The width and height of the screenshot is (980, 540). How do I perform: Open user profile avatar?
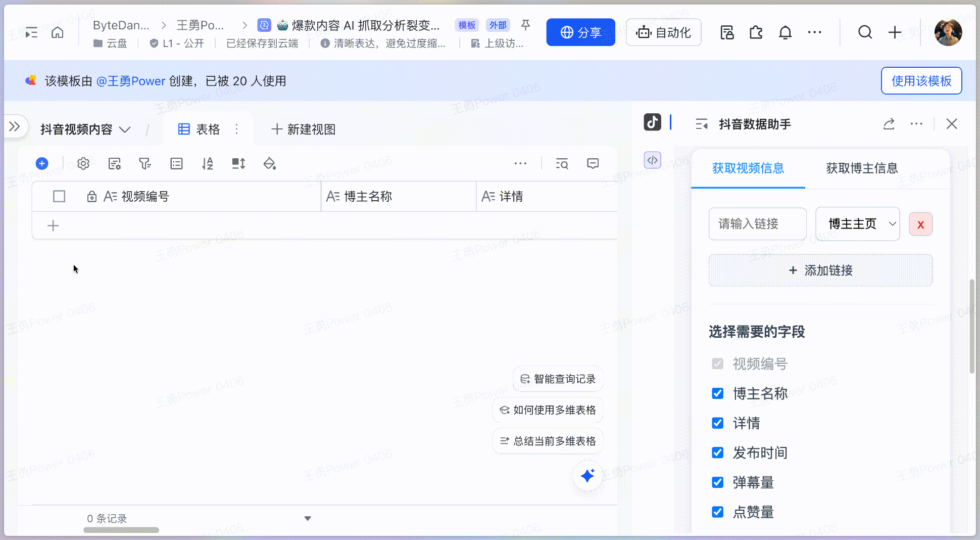click(x=948, y=32)
